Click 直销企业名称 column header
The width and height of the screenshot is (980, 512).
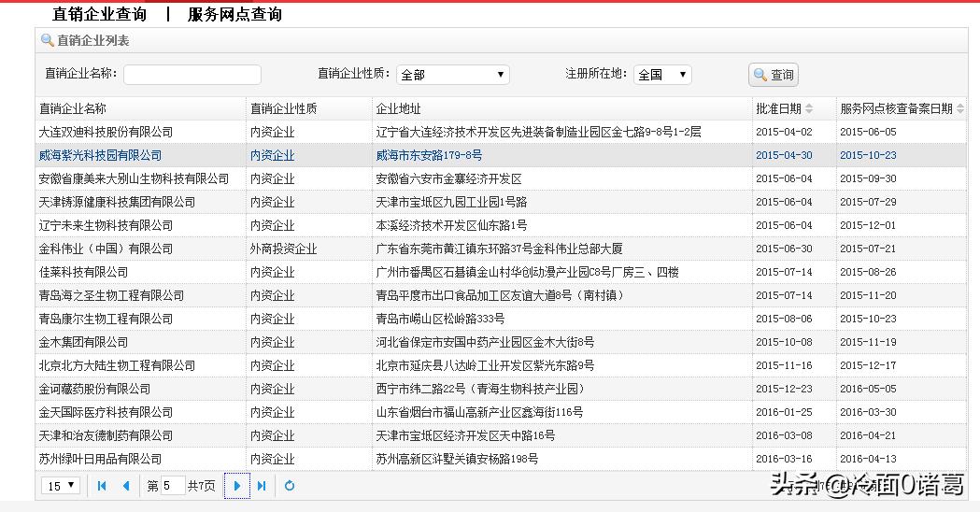coord(73,108)
